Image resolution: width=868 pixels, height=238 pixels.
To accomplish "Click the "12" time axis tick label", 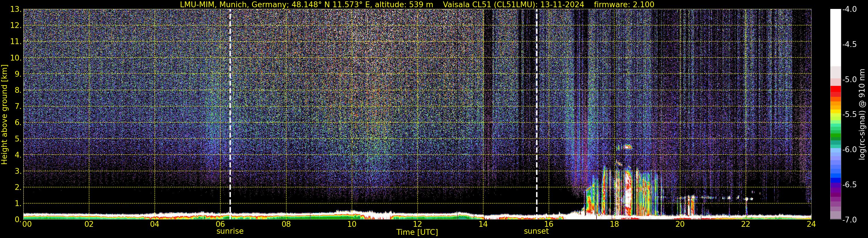I will 417,224.
